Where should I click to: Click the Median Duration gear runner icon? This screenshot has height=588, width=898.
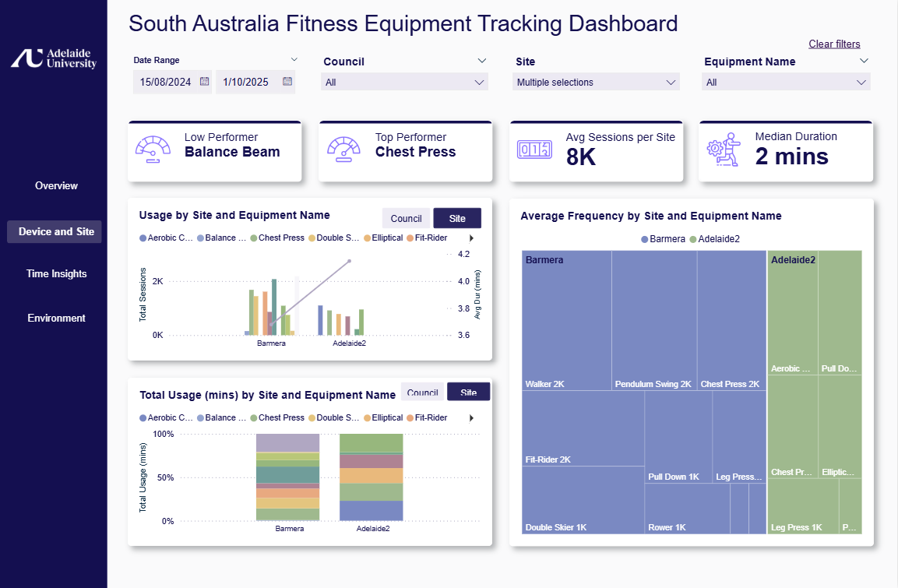pos(724,149)
